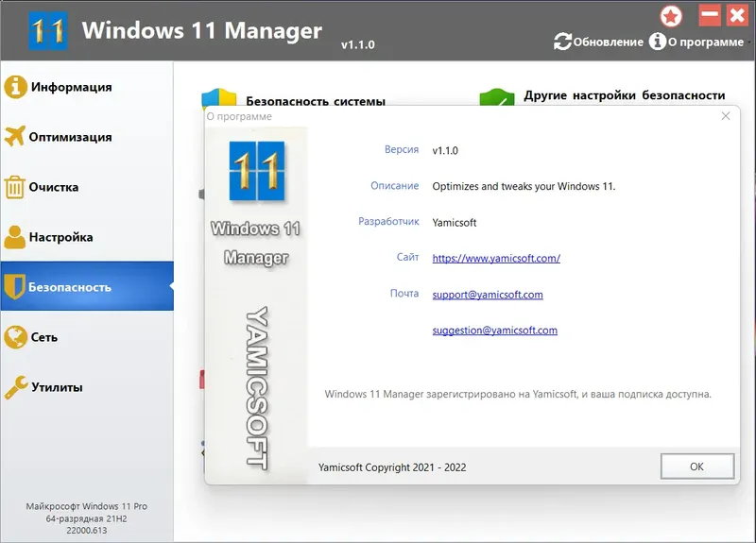This screenshot has height=543, width=756.
Task: Select the Безопасность section
Action: (87, 286)
